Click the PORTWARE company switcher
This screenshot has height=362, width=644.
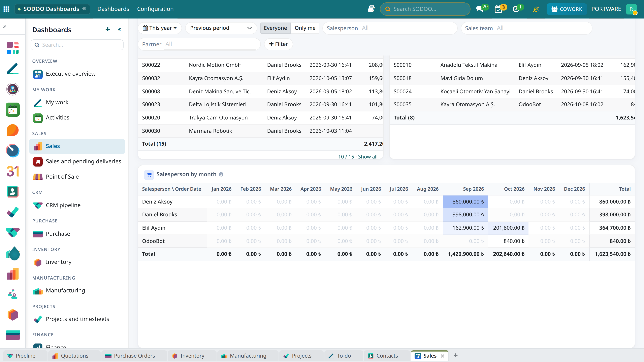coord(606,9)
